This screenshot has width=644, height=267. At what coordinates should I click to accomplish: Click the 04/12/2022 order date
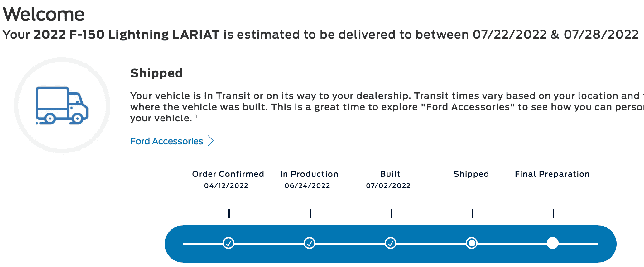[x=226, y=186]
